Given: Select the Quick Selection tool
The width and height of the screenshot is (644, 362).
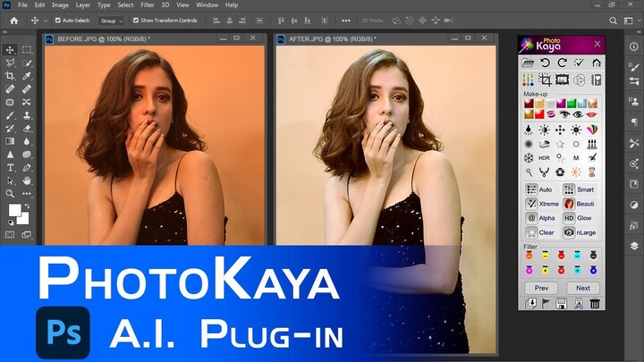Looking at the screenshot, I should pos(27,63).
